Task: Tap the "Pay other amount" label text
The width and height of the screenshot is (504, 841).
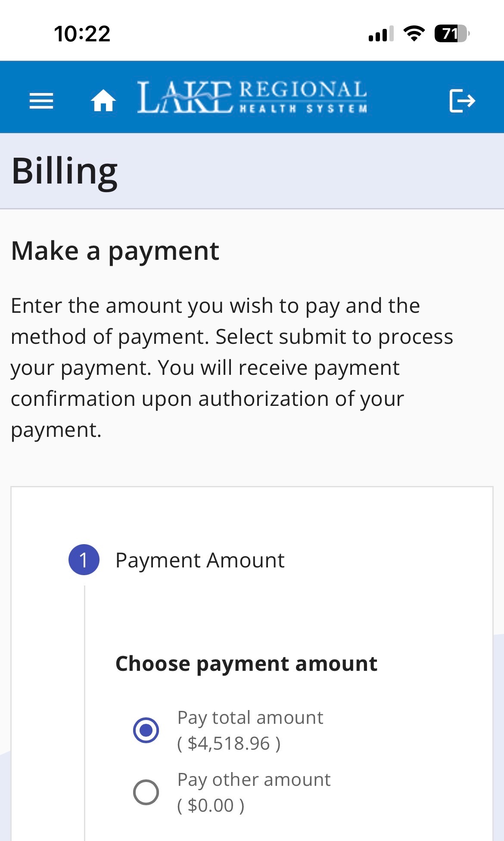Action: point(254,780)
